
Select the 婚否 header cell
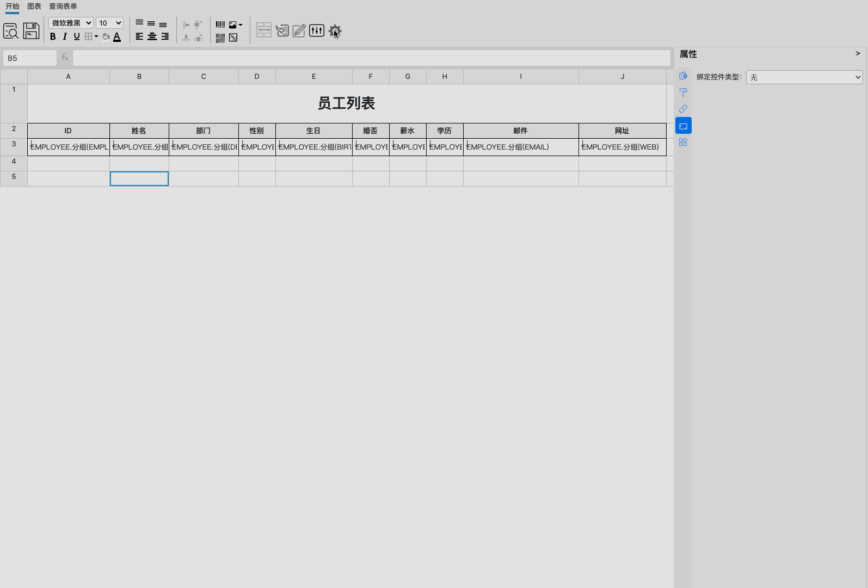371,131
